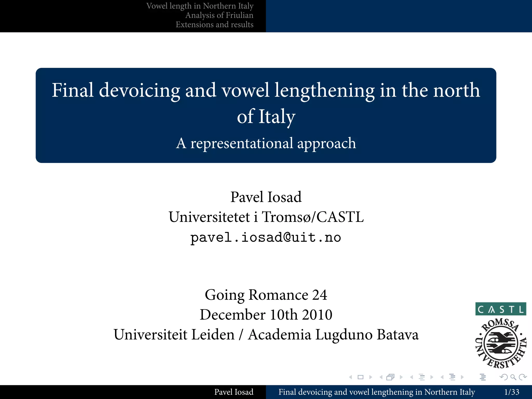This screenshot has width=532, height=399.
Task: Click the go-back circular arrow icon
Action: point(504,377)
